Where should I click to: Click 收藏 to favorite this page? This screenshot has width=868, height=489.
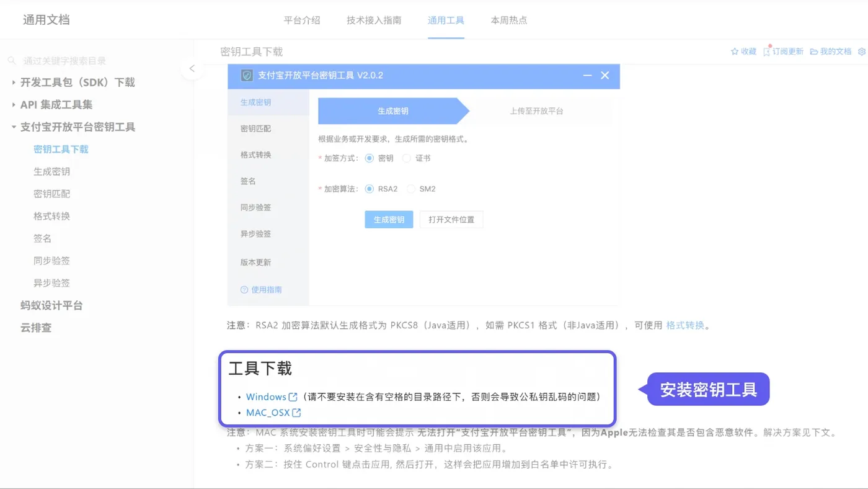pyautogui.click(x=749, y=52)
